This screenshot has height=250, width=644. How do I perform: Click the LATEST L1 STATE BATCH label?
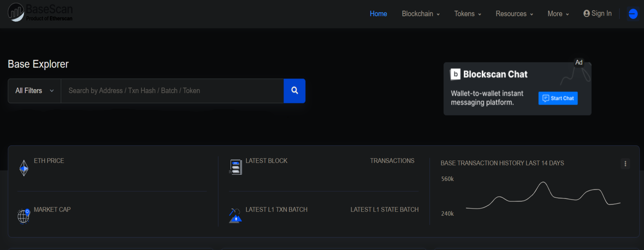coord(384,210)
